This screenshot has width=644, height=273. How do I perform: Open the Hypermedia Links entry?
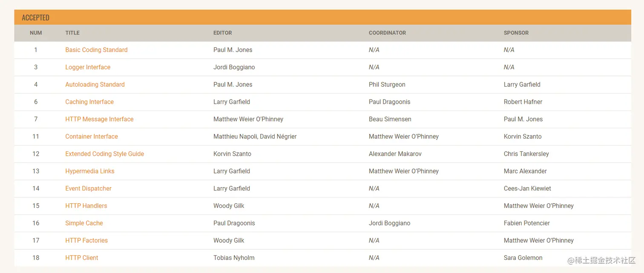tap(90, 171)
